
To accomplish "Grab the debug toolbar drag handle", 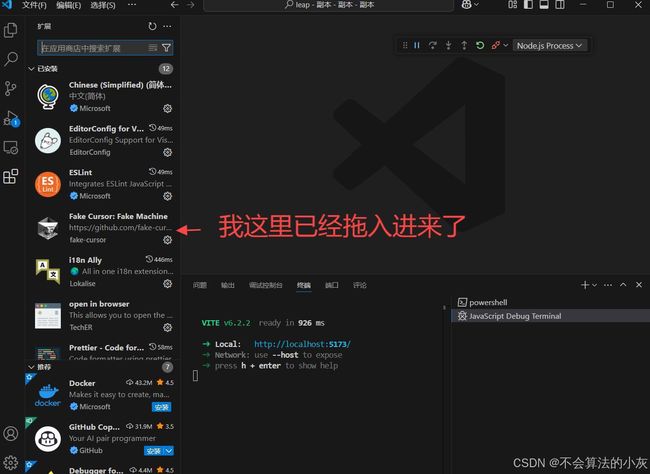I will pyautogui.click(x=405, y=45).
